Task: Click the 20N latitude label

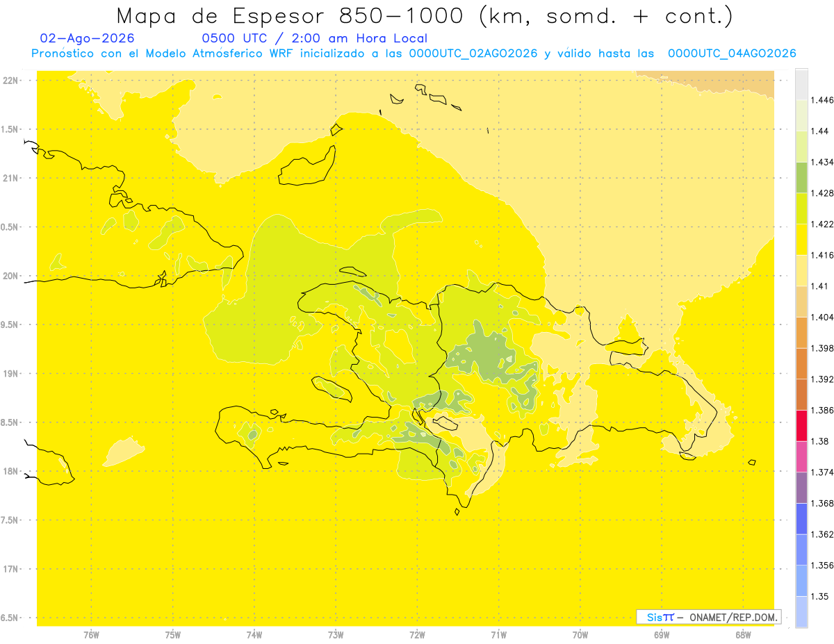Action: [x=11, y=276]
